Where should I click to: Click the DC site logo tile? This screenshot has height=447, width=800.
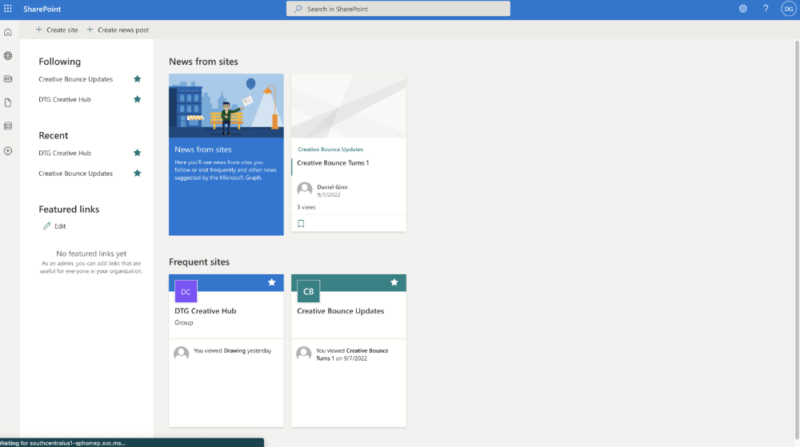[x=186, y=291]
